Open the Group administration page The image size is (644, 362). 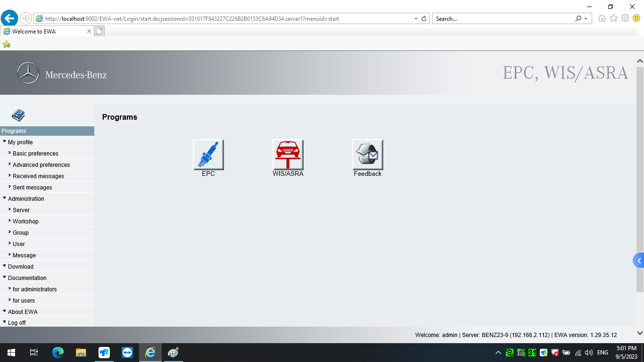(x=21, y=233)
